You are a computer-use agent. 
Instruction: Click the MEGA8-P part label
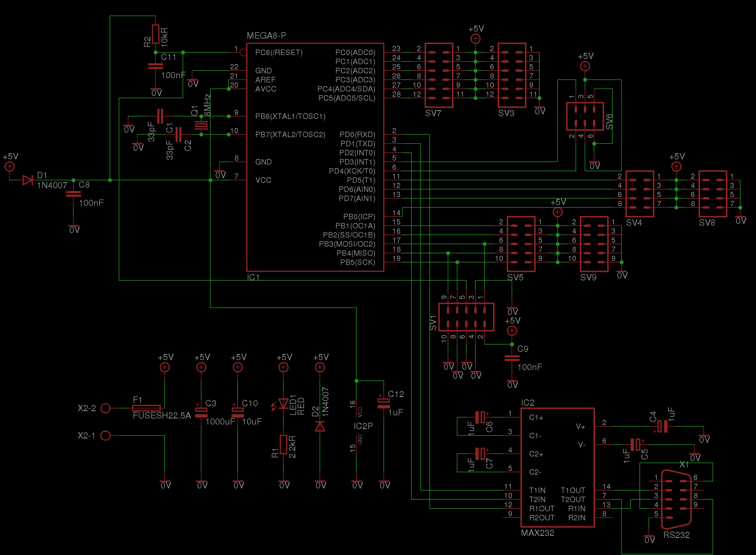pyautogui.click(x=266, y=36)
